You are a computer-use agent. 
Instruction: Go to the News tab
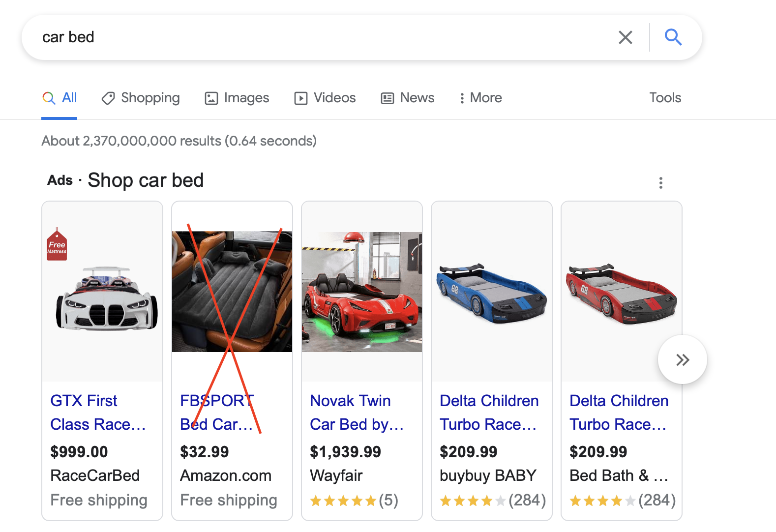(x=408, y=98)
